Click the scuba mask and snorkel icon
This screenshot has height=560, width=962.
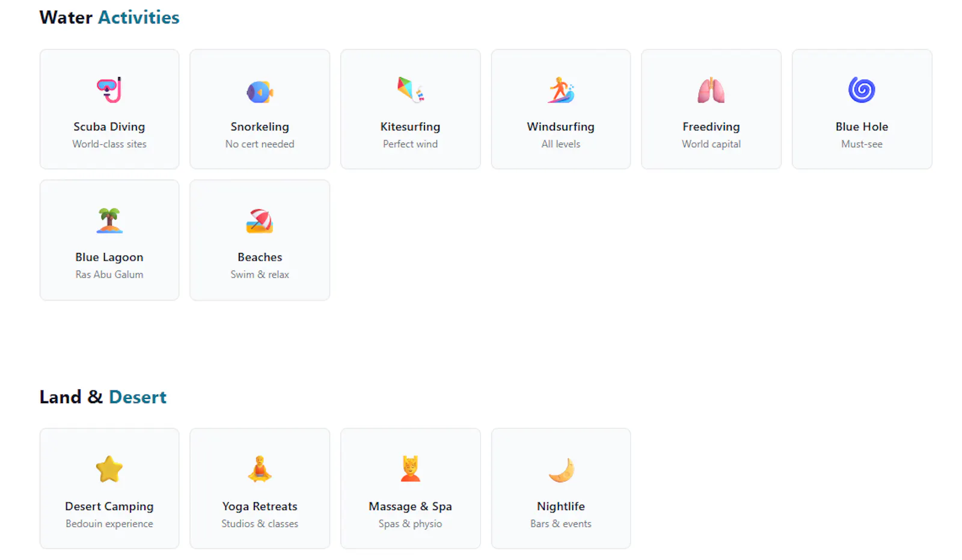point(109,90)
